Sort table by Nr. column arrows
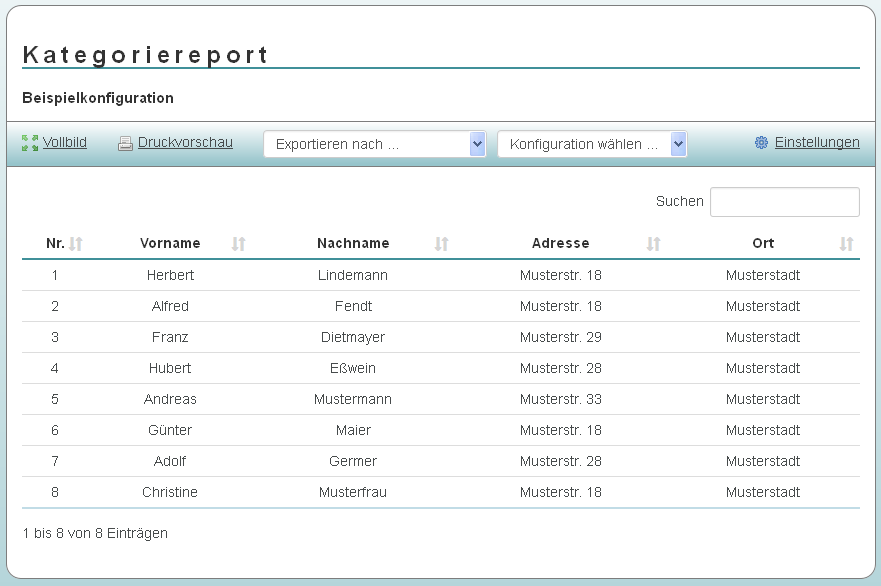 click(76, 244)
